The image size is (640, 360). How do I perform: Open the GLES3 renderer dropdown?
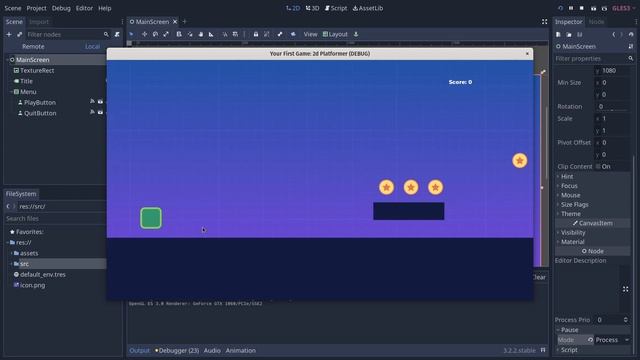tap(623, 8)
